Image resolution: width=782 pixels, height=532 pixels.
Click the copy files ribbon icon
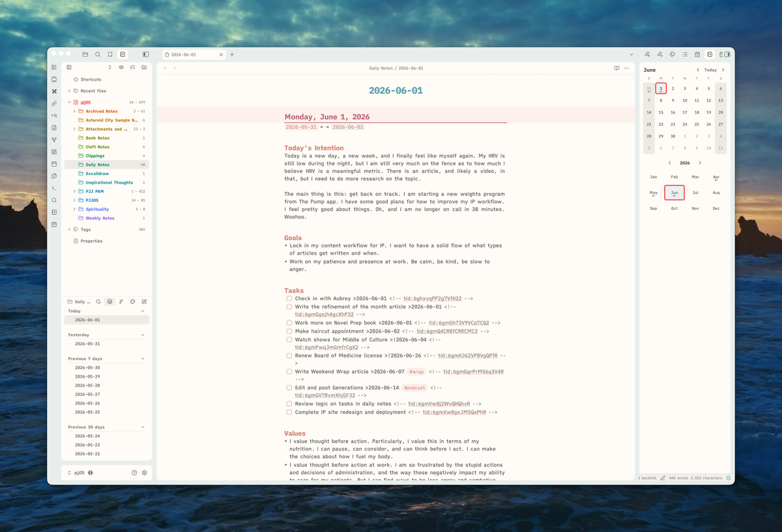coord(54,176)
